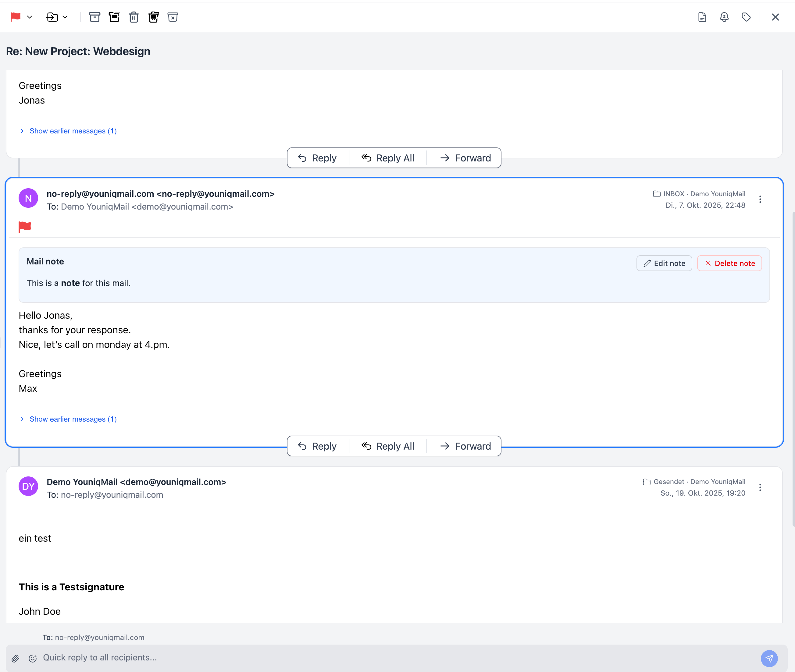Click the archive mail icon in toolbar
This screenshot has width=795, height=672.
[x=94, y=17]
